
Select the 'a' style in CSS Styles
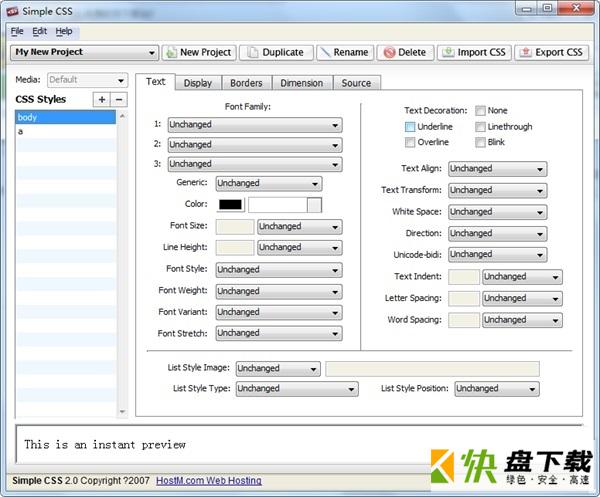65,131
